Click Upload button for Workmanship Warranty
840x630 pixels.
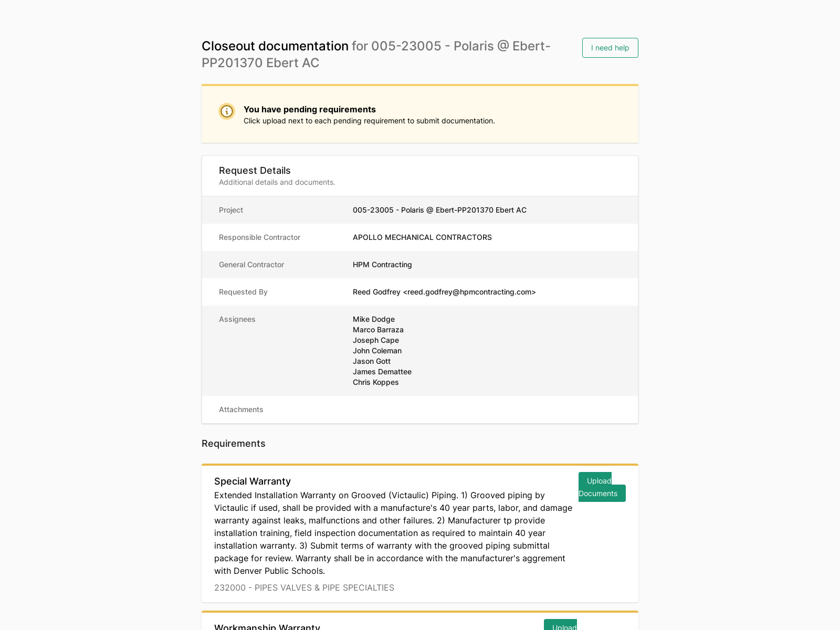tap(561, 625)
